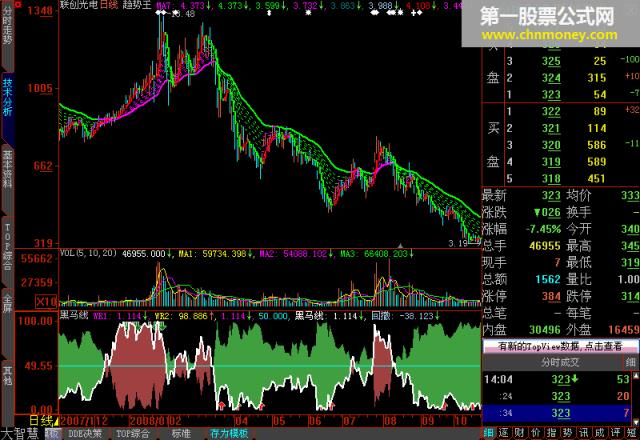
Task: Click the buy level 5 price 318
Action: pyautogui.click(x=551, y=178)
